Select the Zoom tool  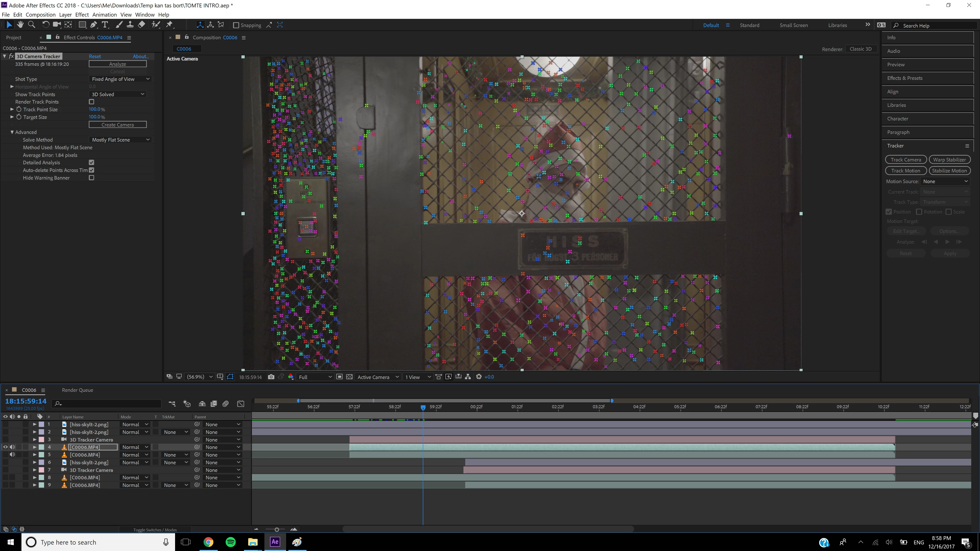32,25
